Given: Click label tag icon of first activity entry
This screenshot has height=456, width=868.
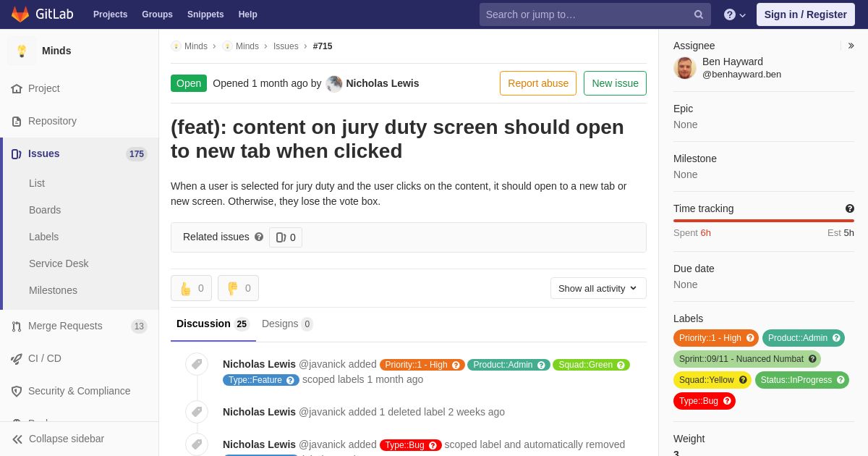Looking at the screenshot, I should [x=197, y=364].
